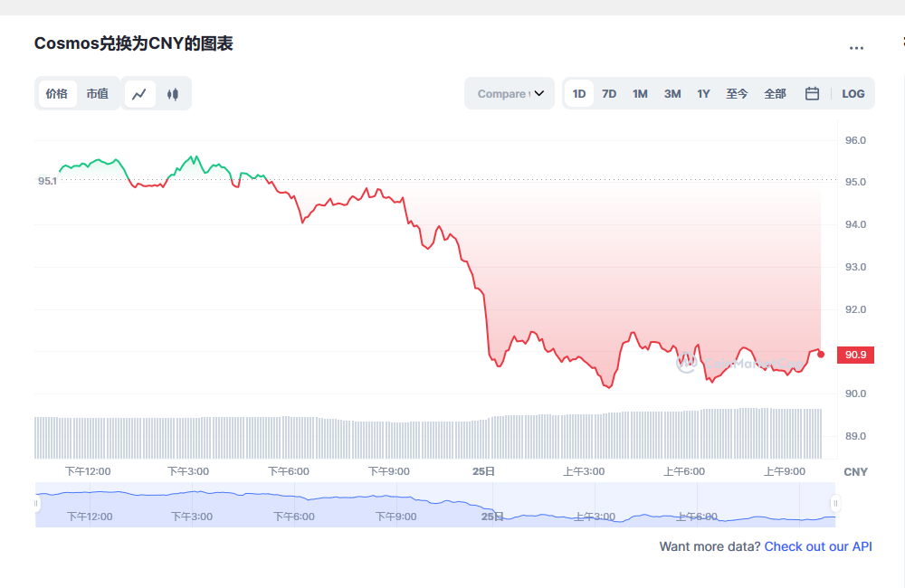Click the 89.0 y-axis value

(855, 436)
